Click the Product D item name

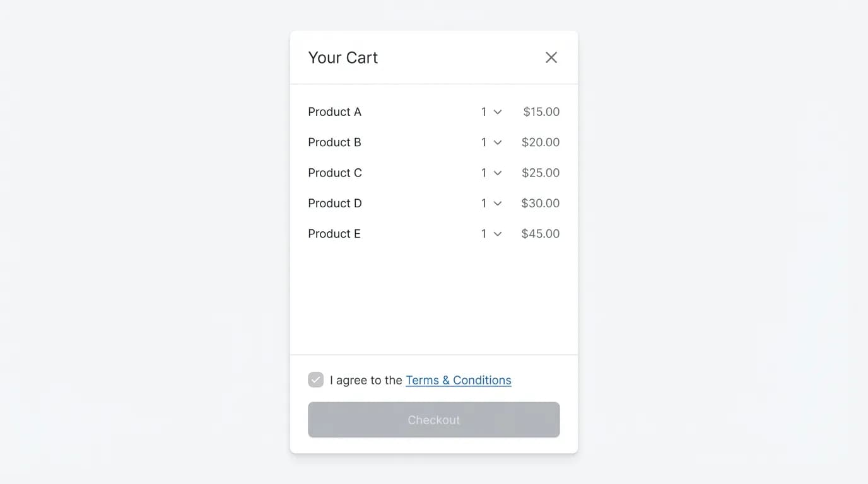click(x=335, y=203)
